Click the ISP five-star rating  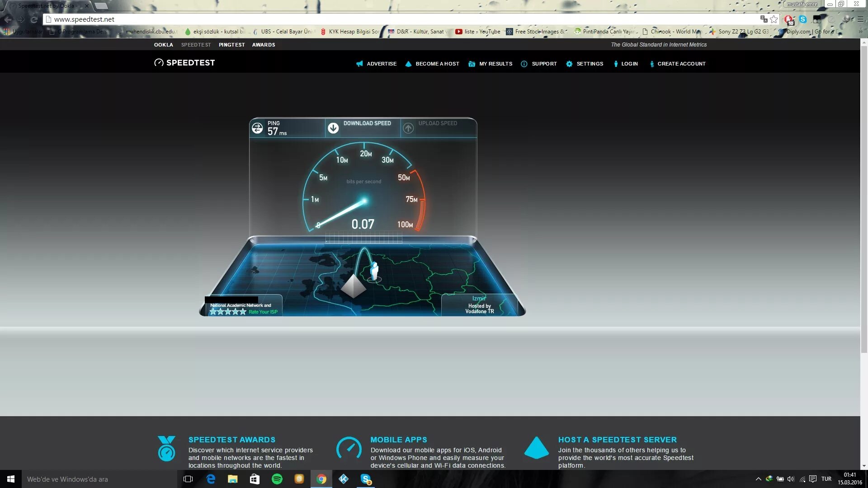point(228,312)
